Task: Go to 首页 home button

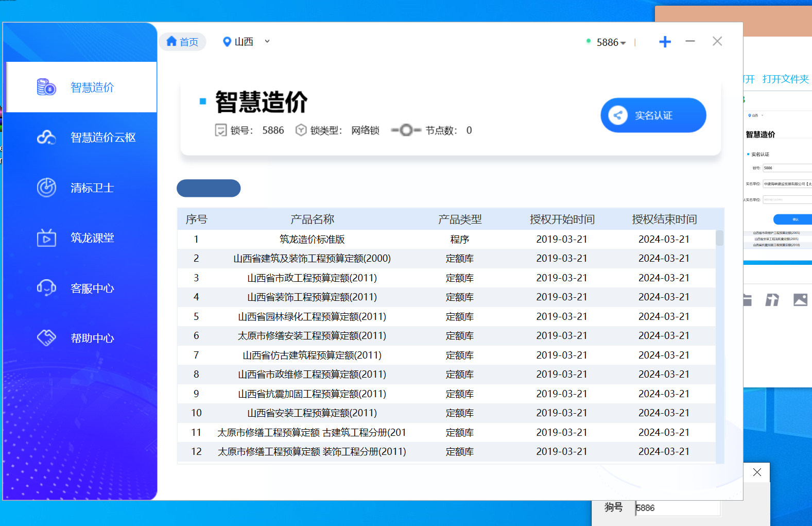Action: pyautogui.click(x=182, y=42)
